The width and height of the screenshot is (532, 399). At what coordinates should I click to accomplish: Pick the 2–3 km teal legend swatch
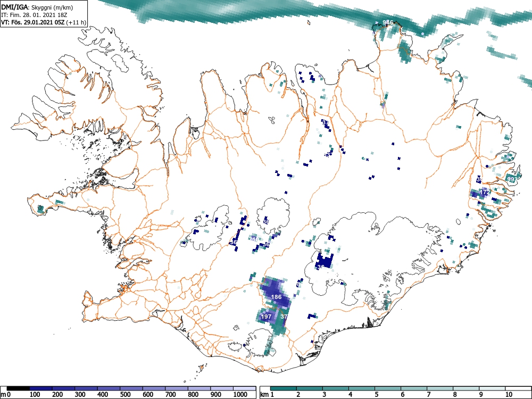pos(310,388)
